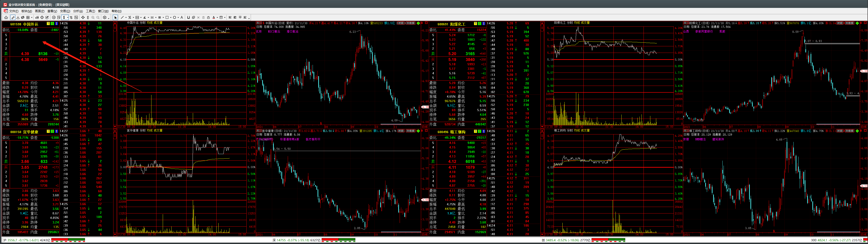Open the 板块(M) menu
This screenshot has width=868, height=244.
tap(27, 11)
